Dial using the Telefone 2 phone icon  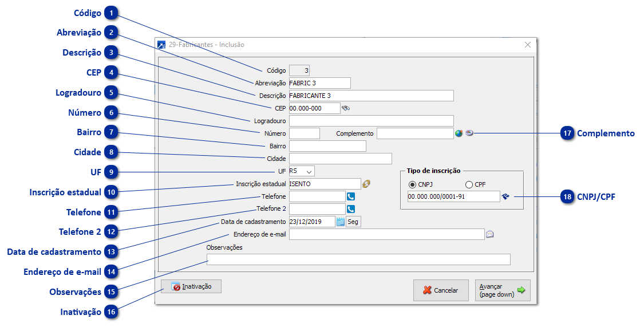coord(351,208)
